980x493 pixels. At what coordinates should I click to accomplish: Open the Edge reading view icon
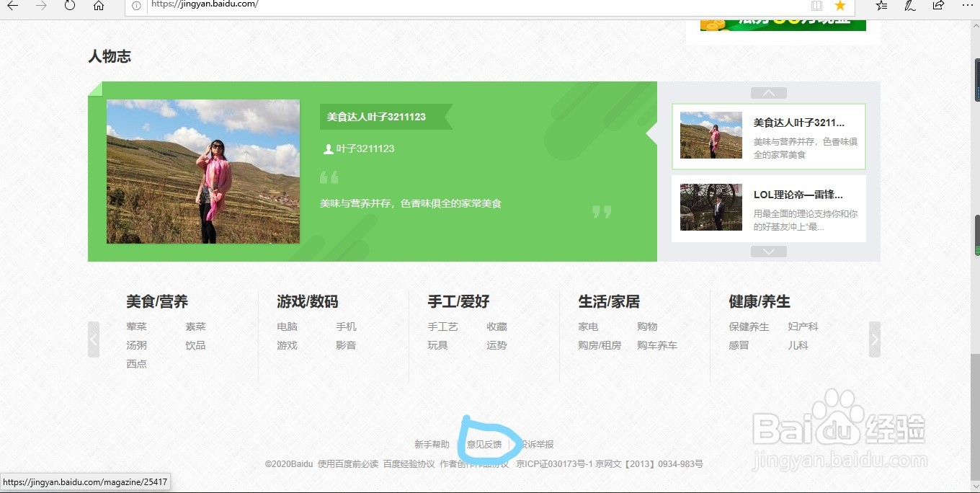[816, 6]
